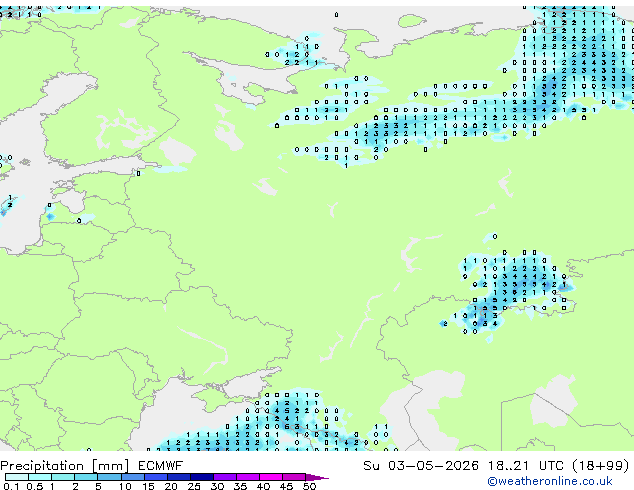Select the 30–35 mm purple swatch

coord(224,477)
